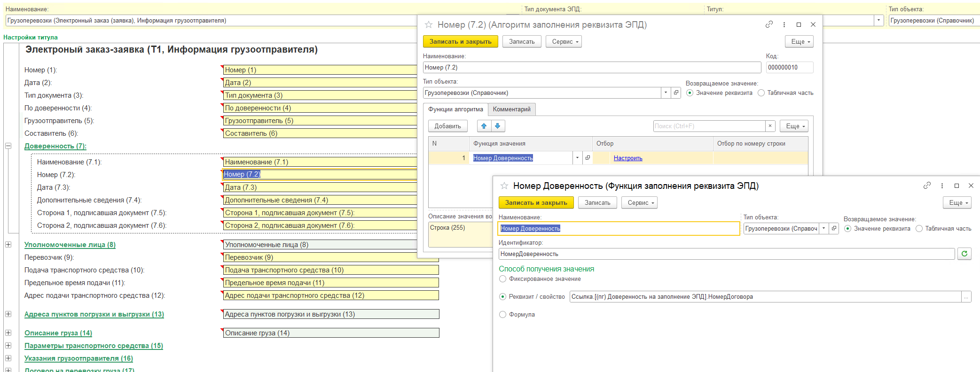Clear the Поиск (Ctrl+F) search box with X

click(x=770, y=126)
